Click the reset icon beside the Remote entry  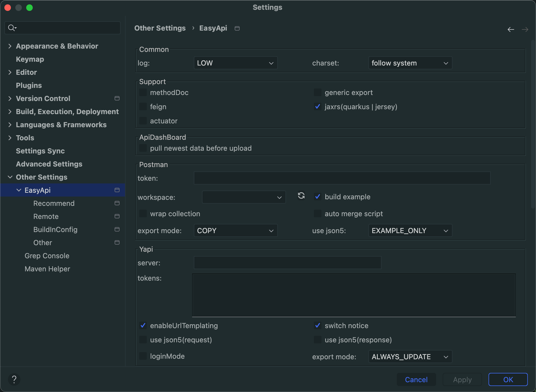pyautogui.click(x=117, y=216)
